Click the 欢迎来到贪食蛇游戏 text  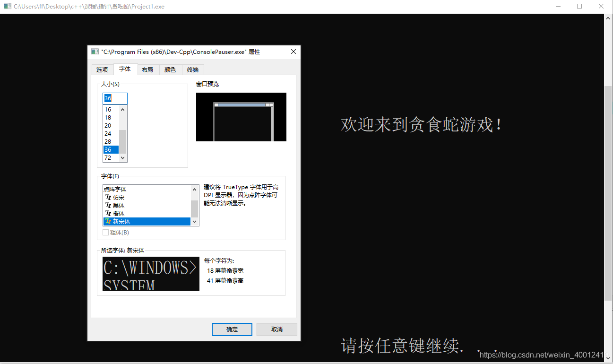click(421, 125)
